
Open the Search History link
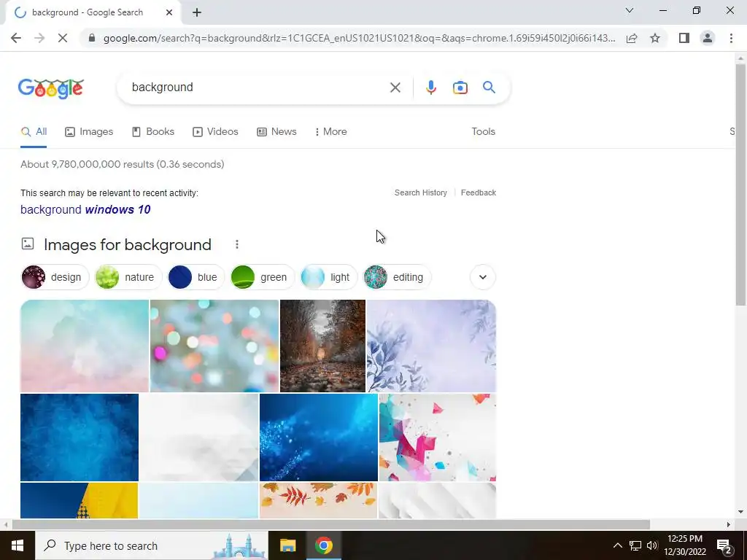click(421, 192)
